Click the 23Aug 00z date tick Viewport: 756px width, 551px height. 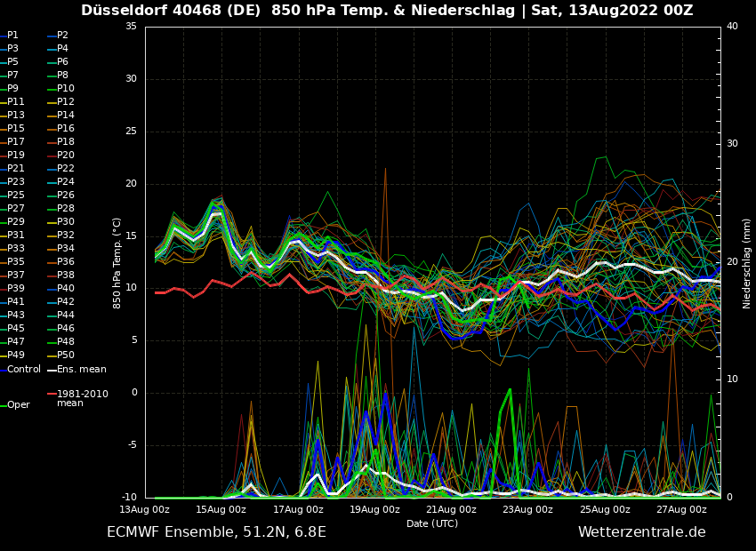527,509
